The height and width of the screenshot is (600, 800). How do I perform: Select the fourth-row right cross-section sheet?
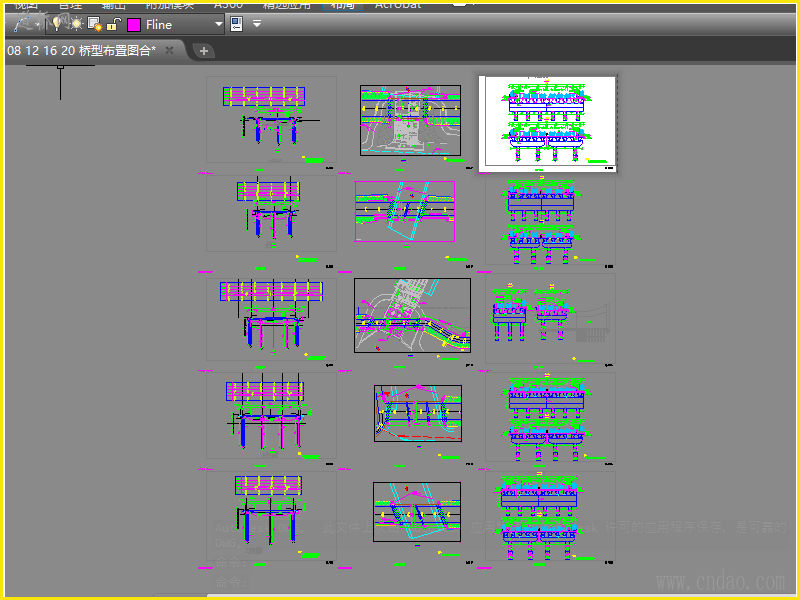(x=550, y=417)
